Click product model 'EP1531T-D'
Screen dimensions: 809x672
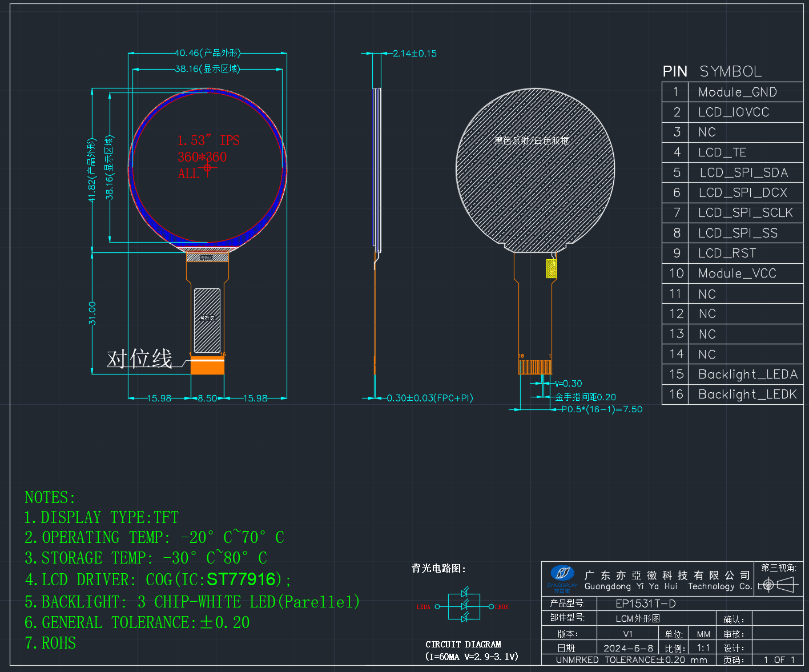646,604
